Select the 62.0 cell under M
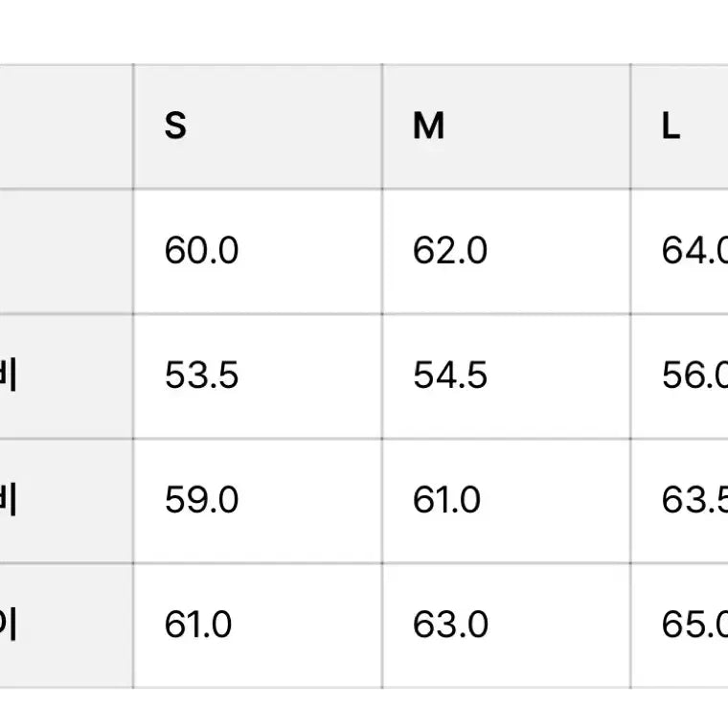 (507, 251)
